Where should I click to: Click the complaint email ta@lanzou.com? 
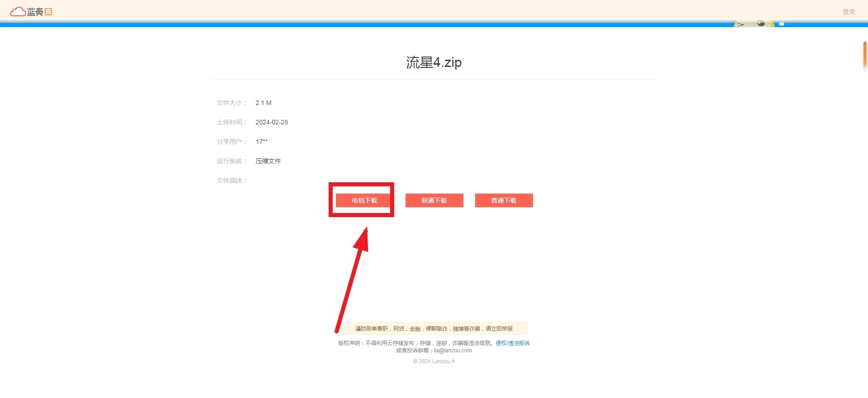453,351
